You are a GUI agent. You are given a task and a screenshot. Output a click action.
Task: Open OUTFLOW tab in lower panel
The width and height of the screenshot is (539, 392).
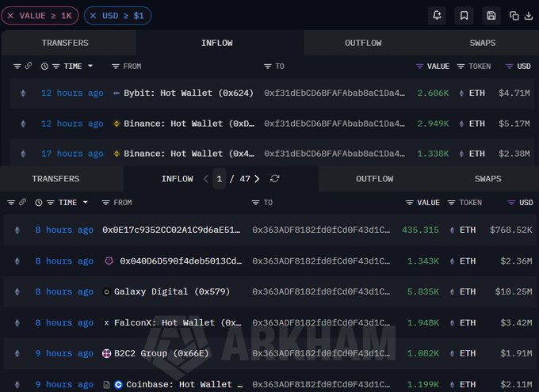click(374, 179)
